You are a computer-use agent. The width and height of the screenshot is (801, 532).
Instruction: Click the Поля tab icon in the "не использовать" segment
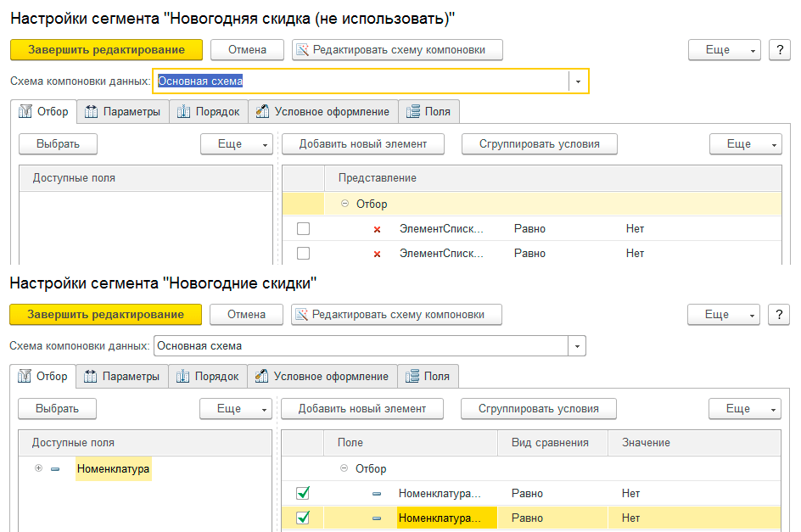point(413,112)
